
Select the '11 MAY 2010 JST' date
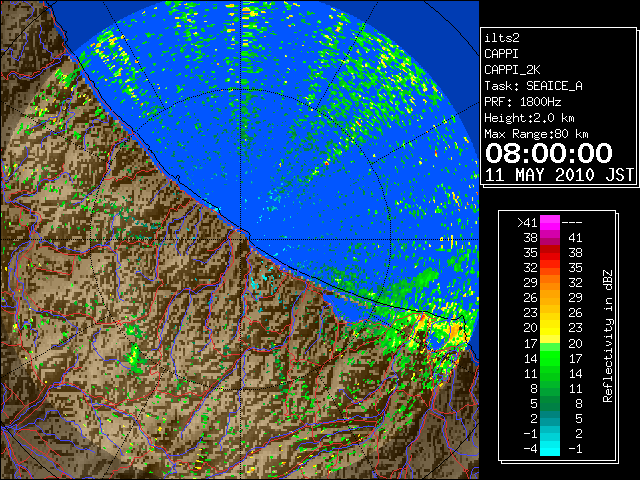coord(559,175)
